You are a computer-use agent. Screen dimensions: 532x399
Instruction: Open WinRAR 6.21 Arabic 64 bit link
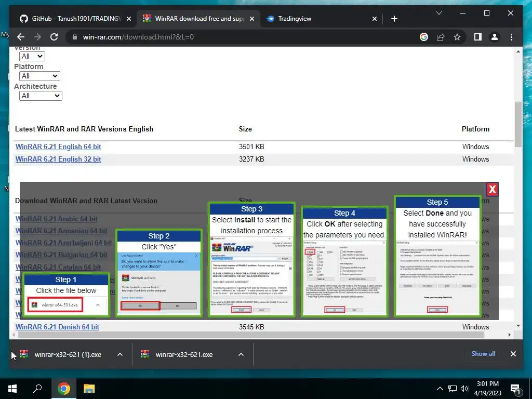pyautogui.click(x=56, y=219)
